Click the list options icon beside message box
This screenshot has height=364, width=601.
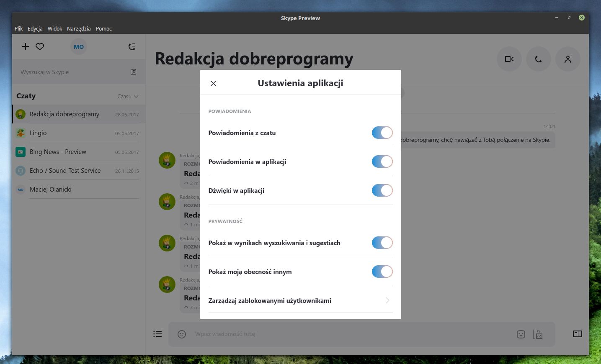point(157,334)
